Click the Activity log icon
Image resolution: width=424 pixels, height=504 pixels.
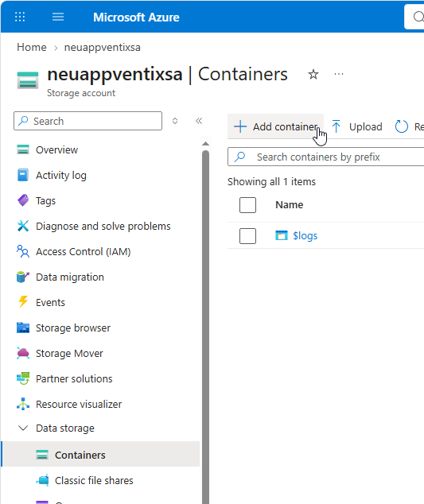[23, 175]
